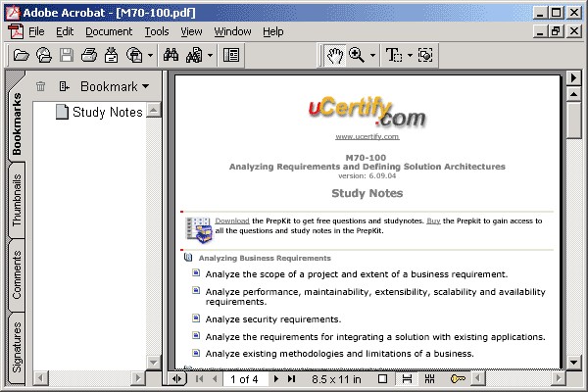Expand the Text Select tool dropdown arrow
588x392 pixels.
409,56
